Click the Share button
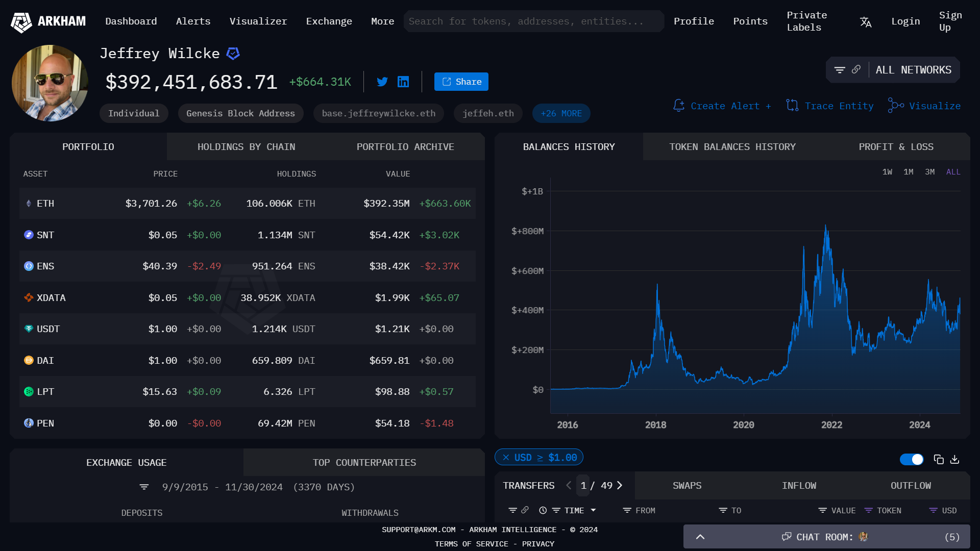The width and height of the screenshot is (980, 551). [461, 82]
